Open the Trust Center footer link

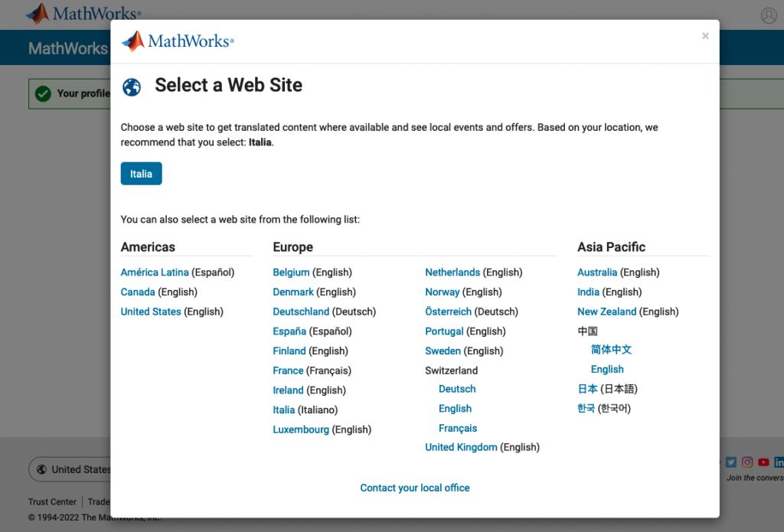(52, 502)
